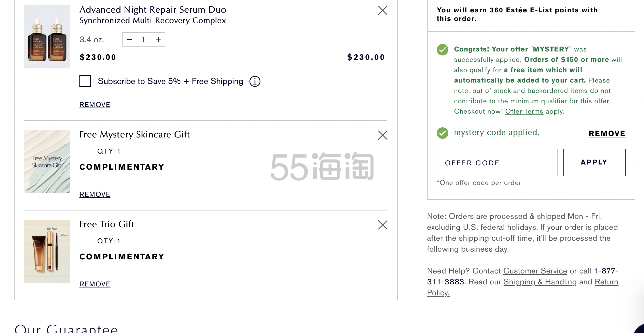Remove the applied mystery offer code
The height and width of the screenshot is (333, 644).
[607, 133]
